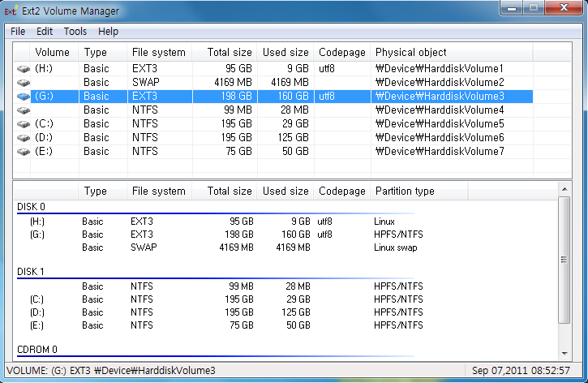Click the drive icon of the SWAP volume
This screenshot has width=588, height=383.
click(24, 83)
